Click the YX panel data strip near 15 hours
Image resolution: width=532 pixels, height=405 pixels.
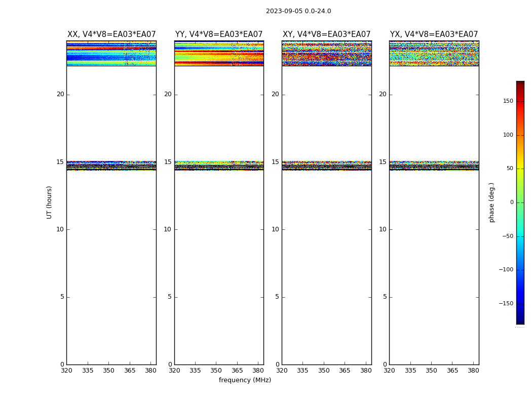click(x=434, y=166)
